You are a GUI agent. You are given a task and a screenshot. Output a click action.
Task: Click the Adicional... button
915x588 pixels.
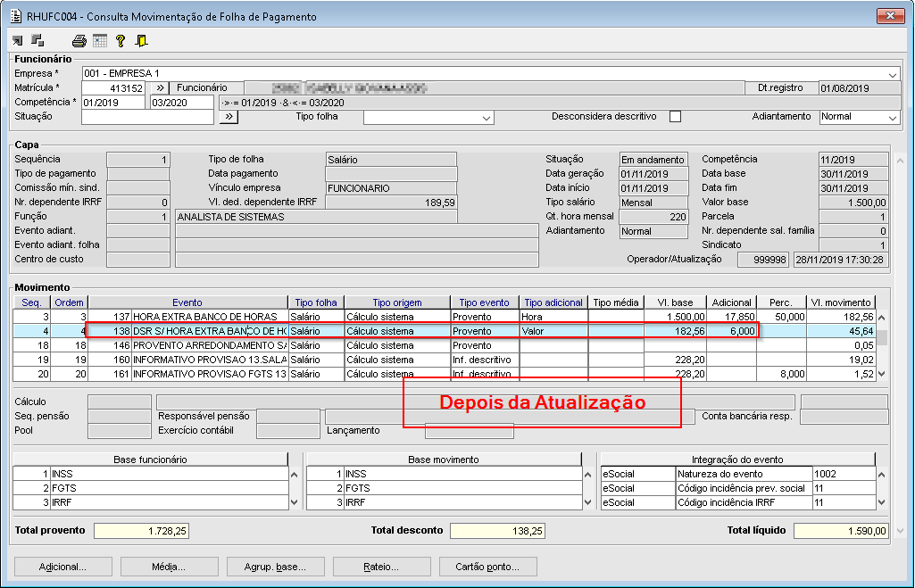point(63,567)
